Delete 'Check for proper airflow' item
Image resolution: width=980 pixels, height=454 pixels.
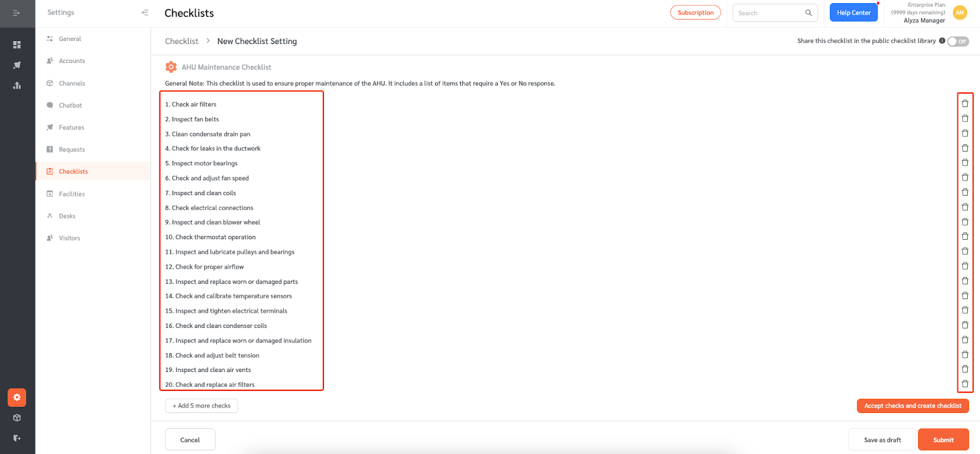tap(965, 266)
